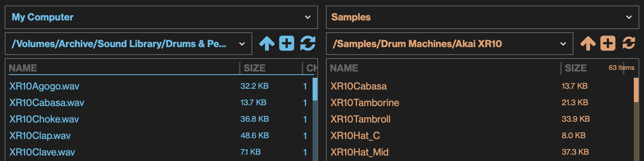Viewport: 644px width, 161px height.
Task: Select XR10Choke.wav file
Action: click(x=44, y=119)
